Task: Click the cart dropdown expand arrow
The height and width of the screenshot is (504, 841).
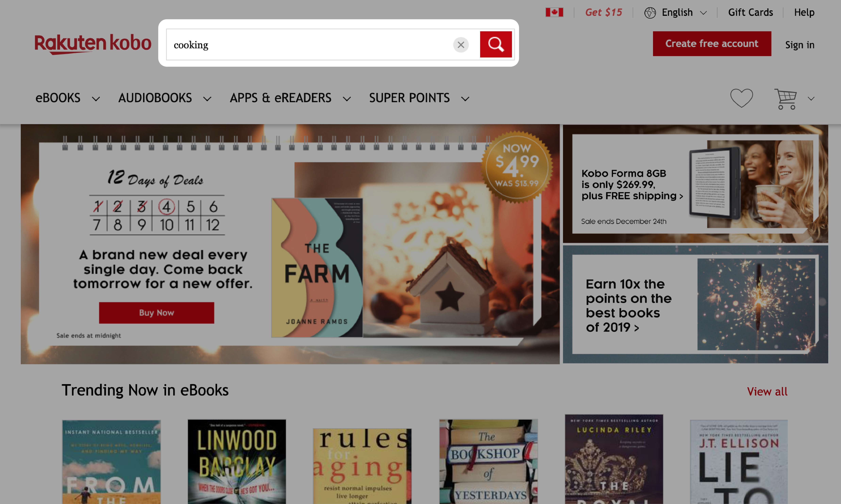Action: pos(810,98)
